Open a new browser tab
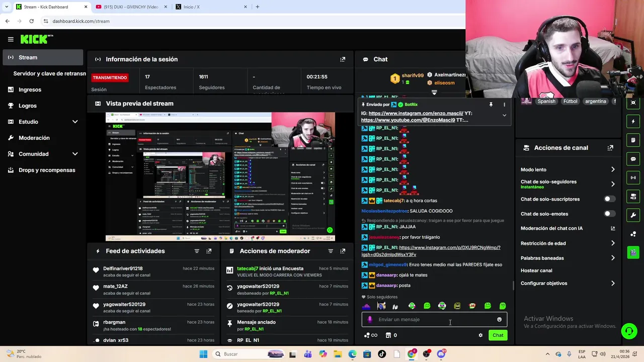 tap(258, 7)
